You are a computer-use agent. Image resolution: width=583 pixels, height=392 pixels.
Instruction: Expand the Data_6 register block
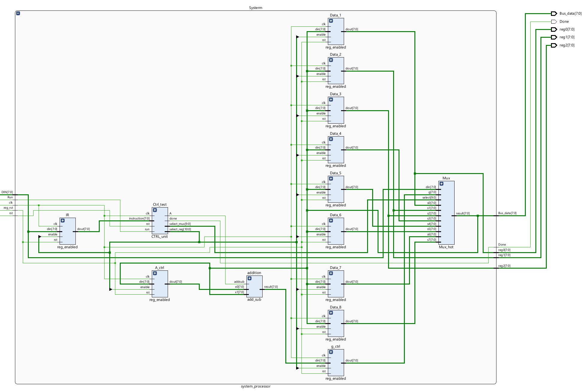tap(331, 221)
